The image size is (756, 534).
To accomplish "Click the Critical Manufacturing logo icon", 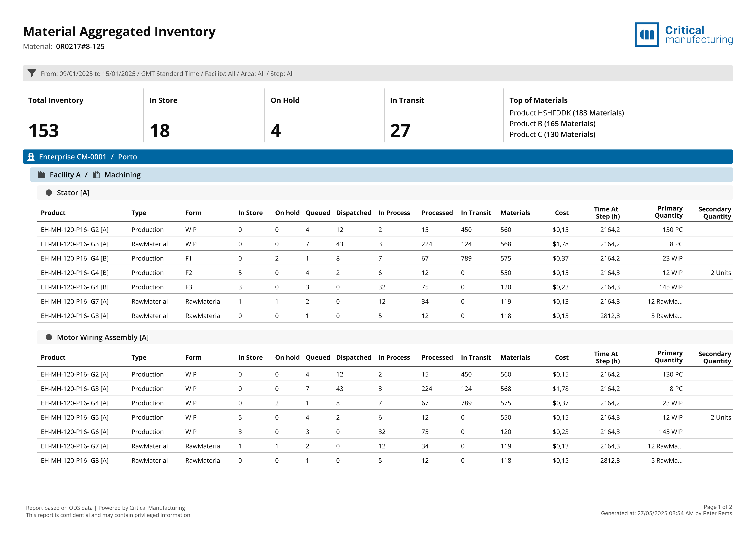I will [x=646, y=35].
